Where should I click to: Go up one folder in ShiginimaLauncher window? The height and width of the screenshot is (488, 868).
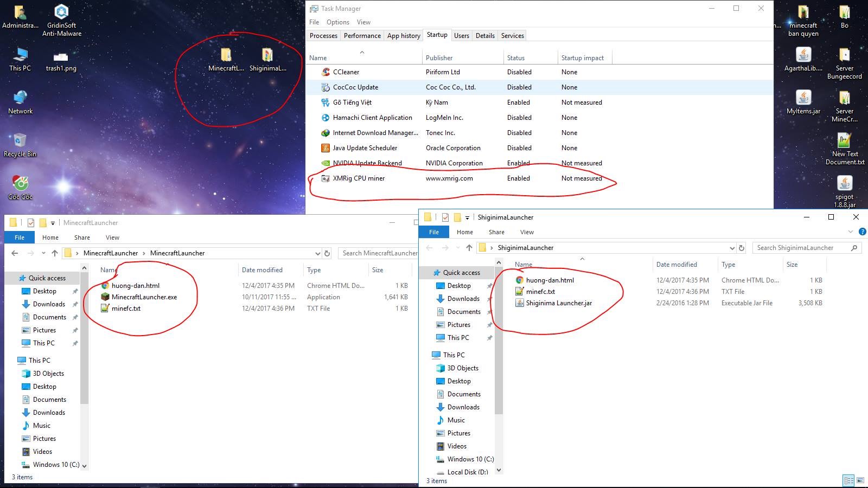click(469, 248)
